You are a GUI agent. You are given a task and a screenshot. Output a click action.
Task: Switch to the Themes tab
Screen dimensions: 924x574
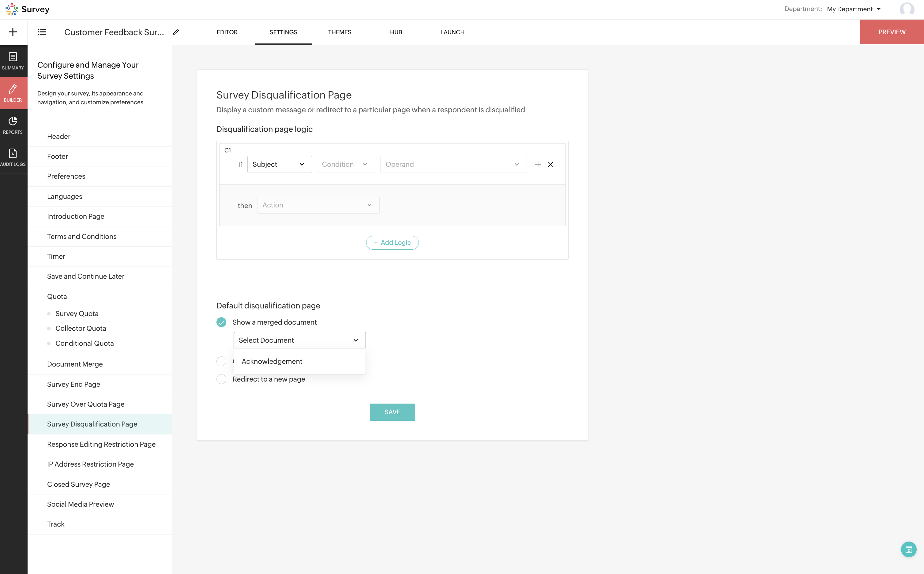(x=340, y=32)
